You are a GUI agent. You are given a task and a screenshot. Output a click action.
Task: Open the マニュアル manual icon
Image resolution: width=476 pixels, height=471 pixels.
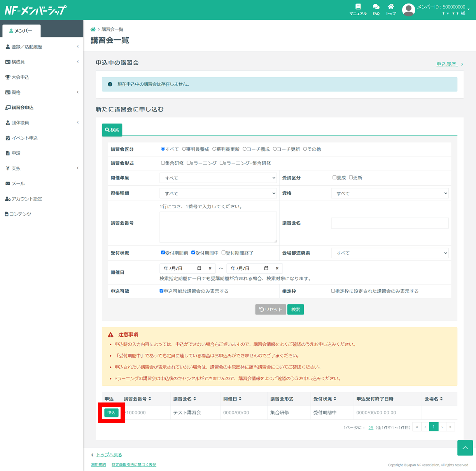(x=358, y=7)
